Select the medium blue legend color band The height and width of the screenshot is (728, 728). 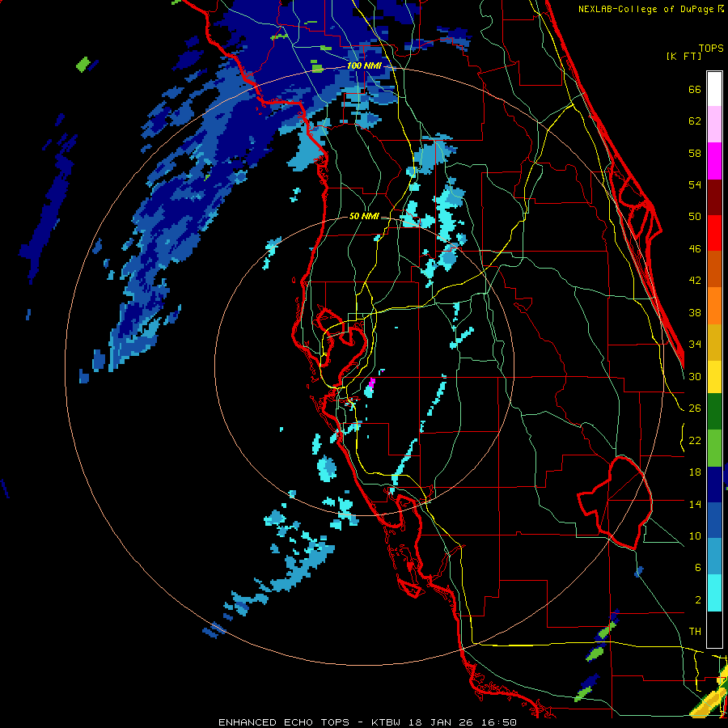(x=714, y=521)
